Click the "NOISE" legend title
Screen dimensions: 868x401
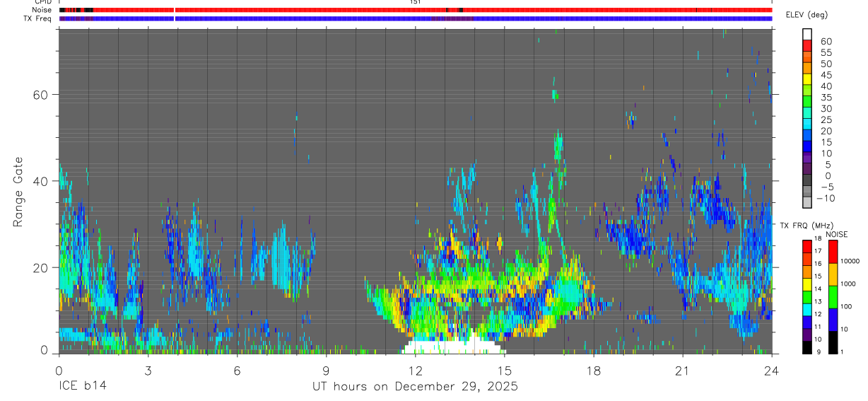pos(836,234)
